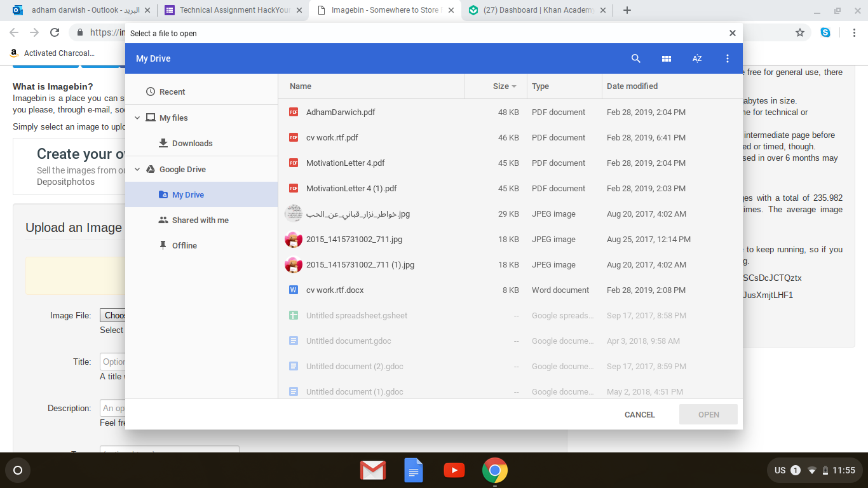
Task: Click Untitled document (2).gdoc row
Action: click(510, 366)
